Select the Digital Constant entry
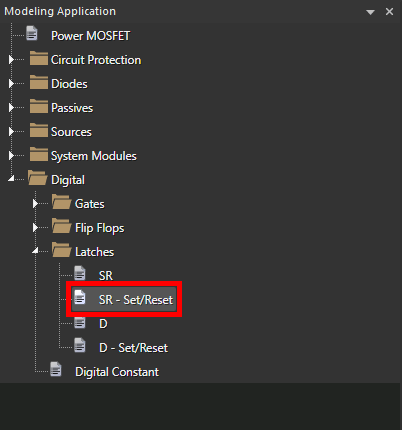Screen dimensions: 402x430 (117, 372)
